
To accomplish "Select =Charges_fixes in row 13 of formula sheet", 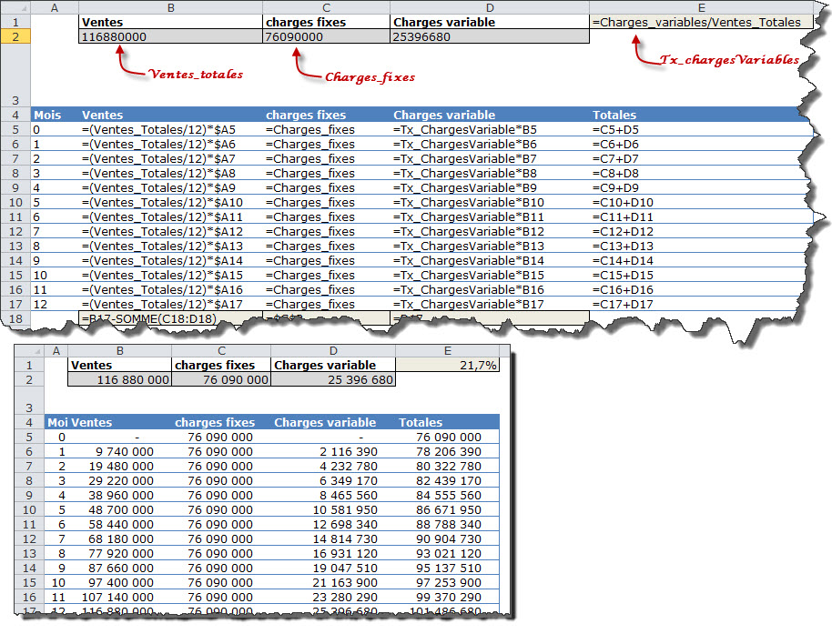I will pyautogui.click(x=326, y=246).
